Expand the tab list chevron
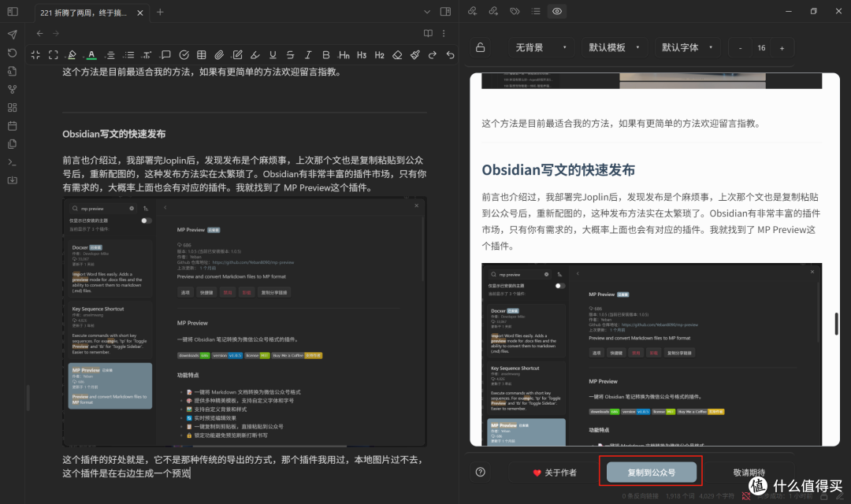This screenshot has height=504, width=851. click(x=427, y=12)
